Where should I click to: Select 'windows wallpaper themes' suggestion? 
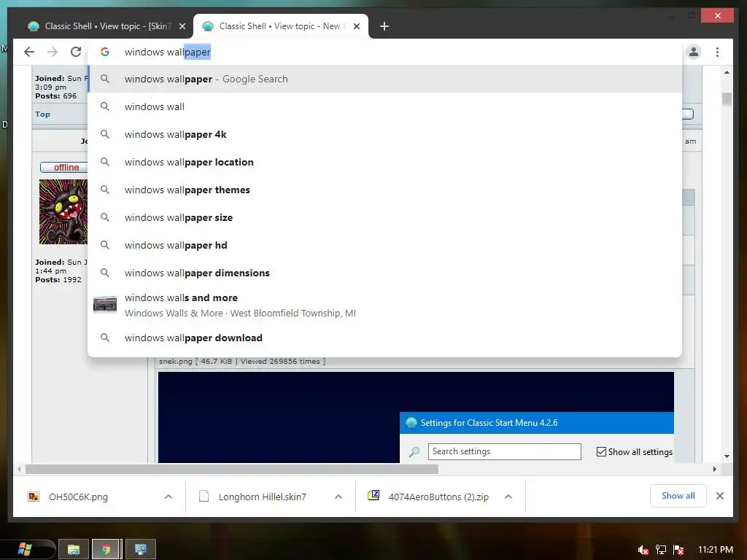[385, 190]
